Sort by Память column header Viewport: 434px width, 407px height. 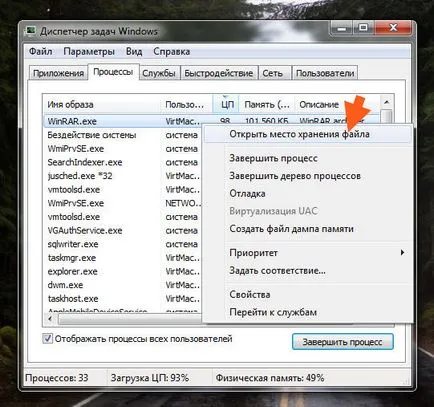tap(267, 104)
